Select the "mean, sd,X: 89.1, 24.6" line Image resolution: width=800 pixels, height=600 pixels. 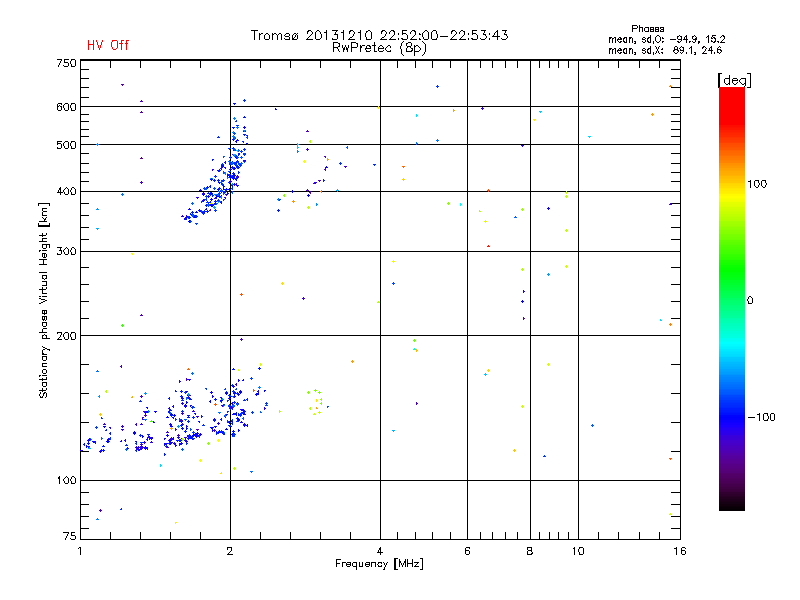click(665, 50)
